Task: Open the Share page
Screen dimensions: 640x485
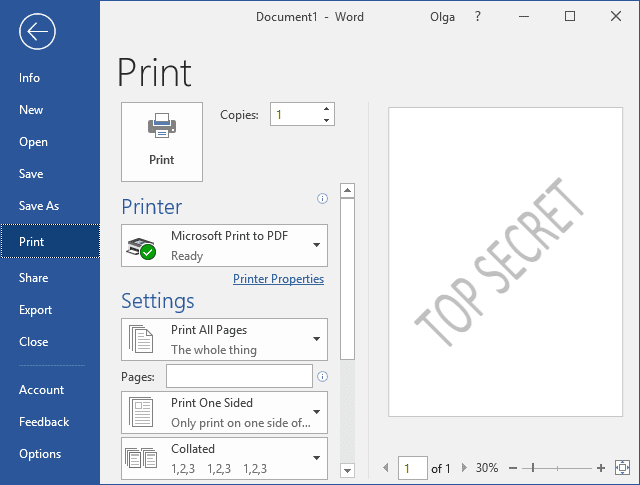Action: click(50, 278)
